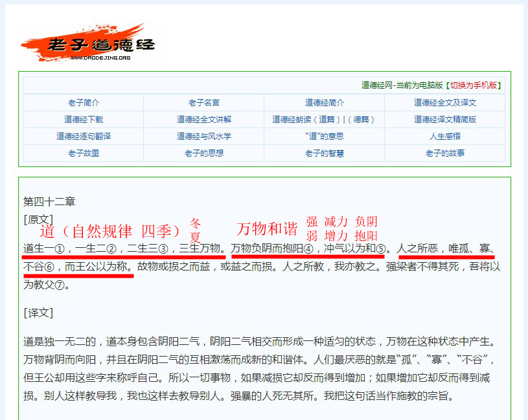The height and width of the screenshot is (420, 528).
Task: Click the WWW.DAODEJING.ORG text in logo
Action: 100,58
